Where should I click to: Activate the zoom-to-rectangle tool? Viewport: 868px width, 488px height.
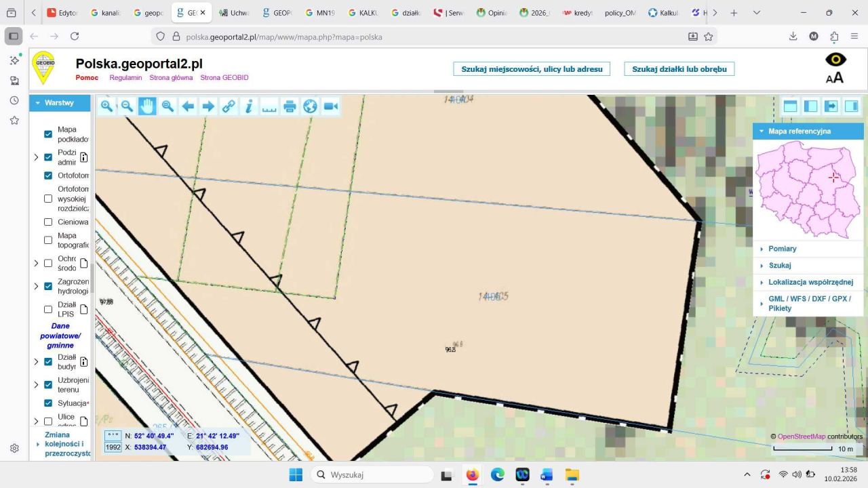pos(167,106)
